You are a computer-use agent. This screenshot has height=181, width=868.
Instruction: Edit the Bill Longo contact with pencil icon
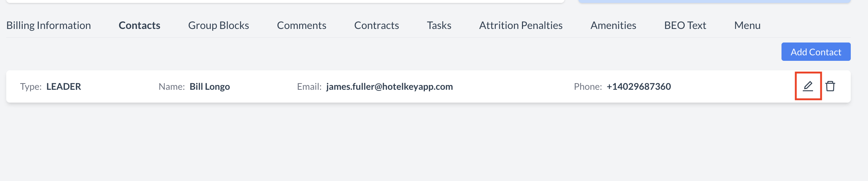808,86
